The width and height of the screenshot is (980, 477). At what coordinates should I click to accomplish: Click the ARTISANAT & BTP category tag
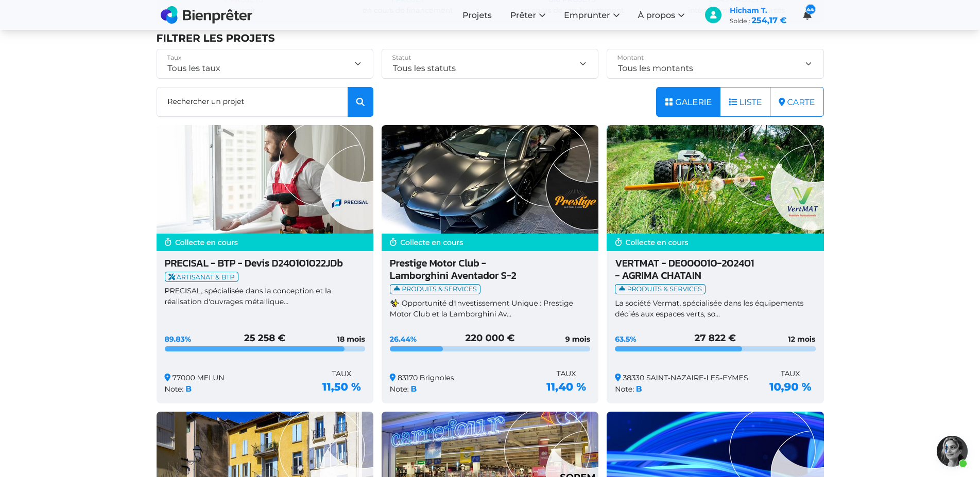201,277
